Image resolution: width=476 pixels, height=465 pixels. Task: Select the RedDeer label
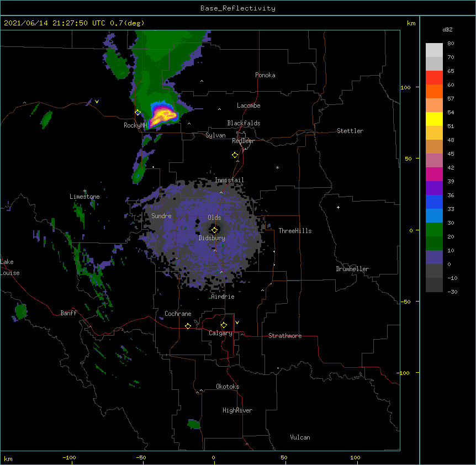[243, 141]
